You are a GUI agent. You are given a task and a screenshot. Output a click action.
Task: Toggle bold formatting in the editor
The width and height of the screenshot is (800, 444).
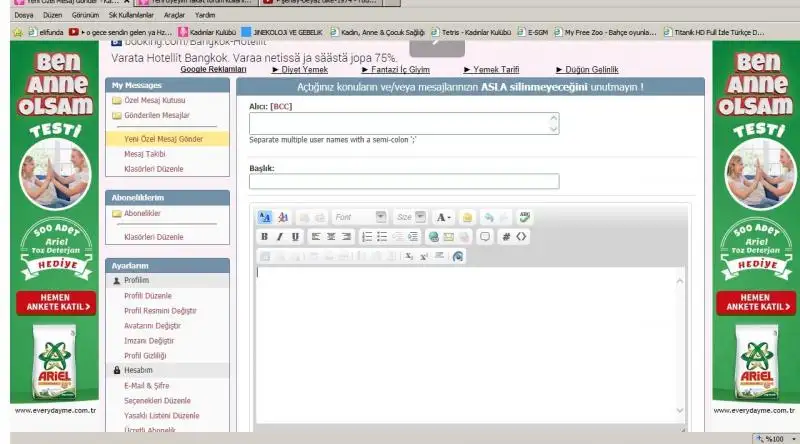coord(265,237)
